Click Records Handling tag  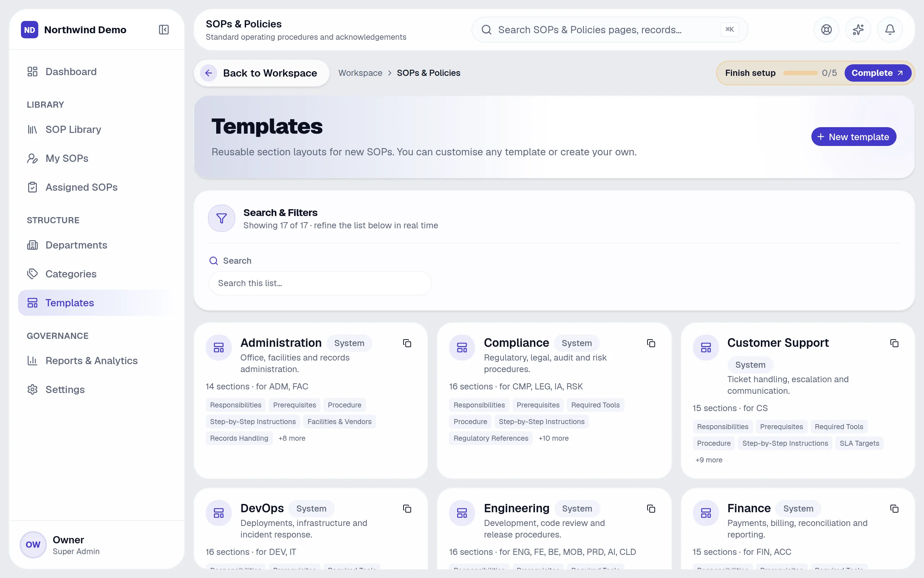[x=239, y=439]
